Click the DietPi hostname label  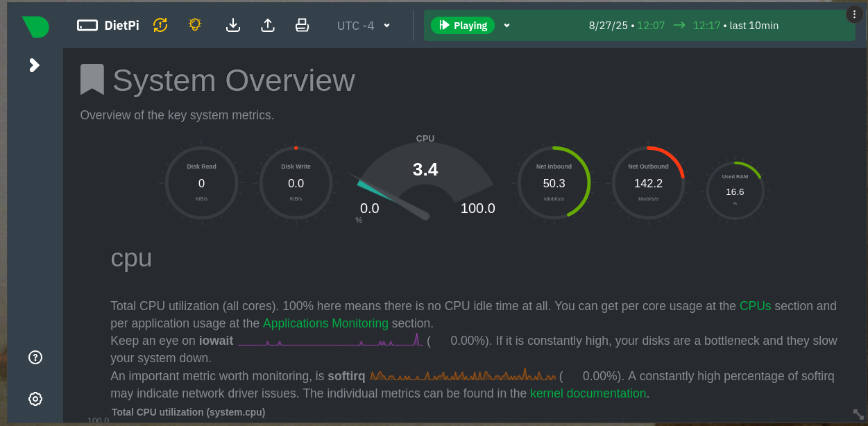[x=122, y=26]
